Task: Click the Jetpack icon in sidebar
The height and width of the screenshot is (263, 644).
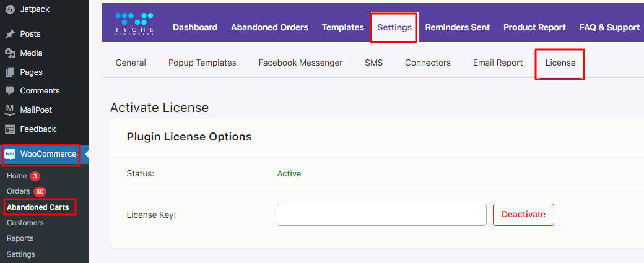Action: tap(10, 9)
